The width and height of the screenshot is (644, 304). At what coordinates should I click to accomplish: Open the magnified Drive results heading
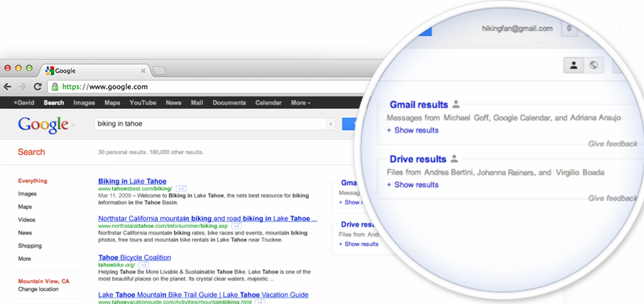coord(417,159)
